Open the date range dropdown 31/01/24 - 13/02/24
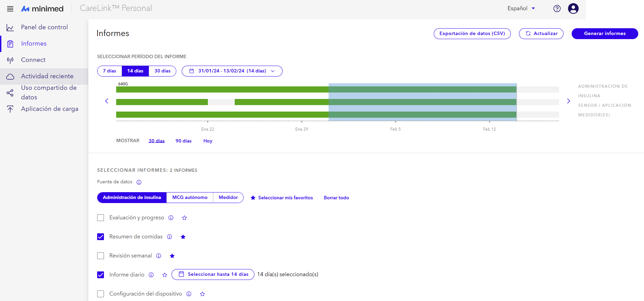The width and height of the screenshot is (644, 301). 232,71
